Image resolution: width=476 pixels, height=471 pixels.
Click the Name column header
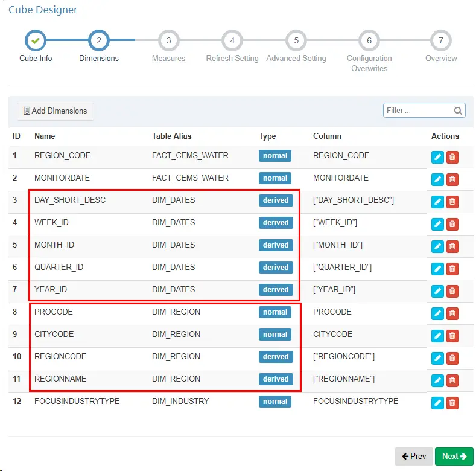click(x=45, y=136)
